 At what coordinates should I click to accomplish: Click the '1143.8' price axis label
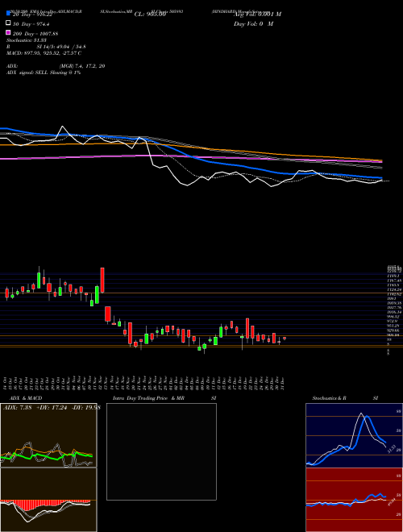393,285
